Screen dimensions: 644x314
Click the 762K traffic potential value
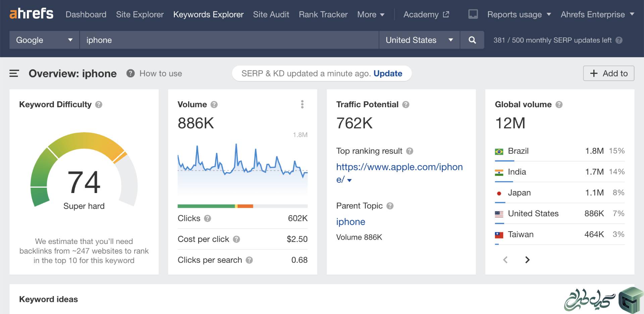[355, 123]
